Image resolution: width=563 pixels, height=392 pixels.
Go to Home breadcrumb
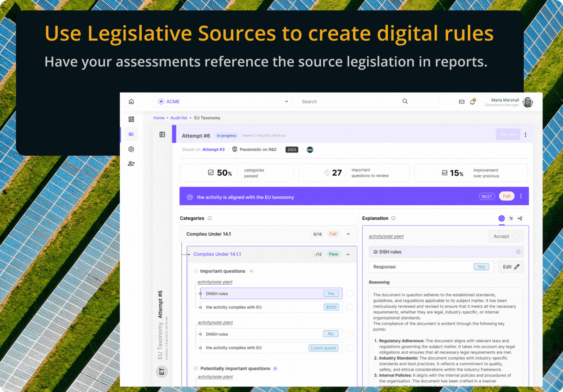159,118
